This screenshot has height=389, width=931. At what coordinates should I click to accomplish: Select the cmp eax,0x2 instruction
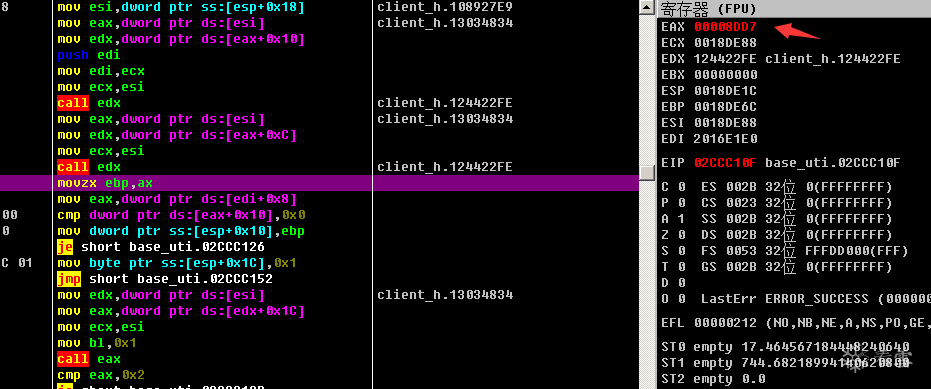coord(101,375)
